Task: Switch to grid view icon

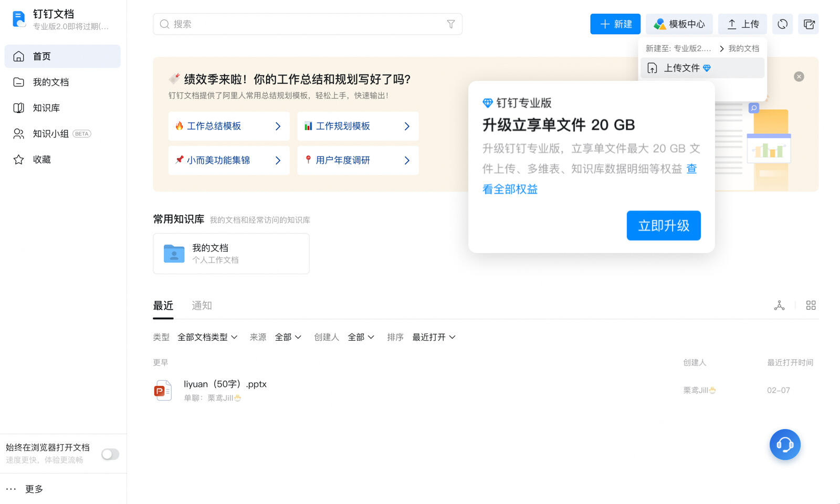Action: click(811, 306)
